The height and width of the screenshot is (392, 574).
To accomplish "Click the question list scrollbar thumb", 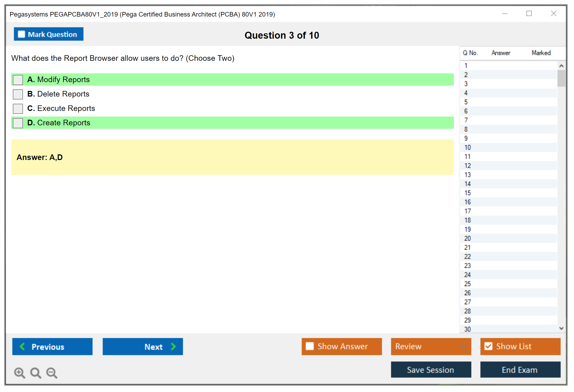I will pos(561,78).
